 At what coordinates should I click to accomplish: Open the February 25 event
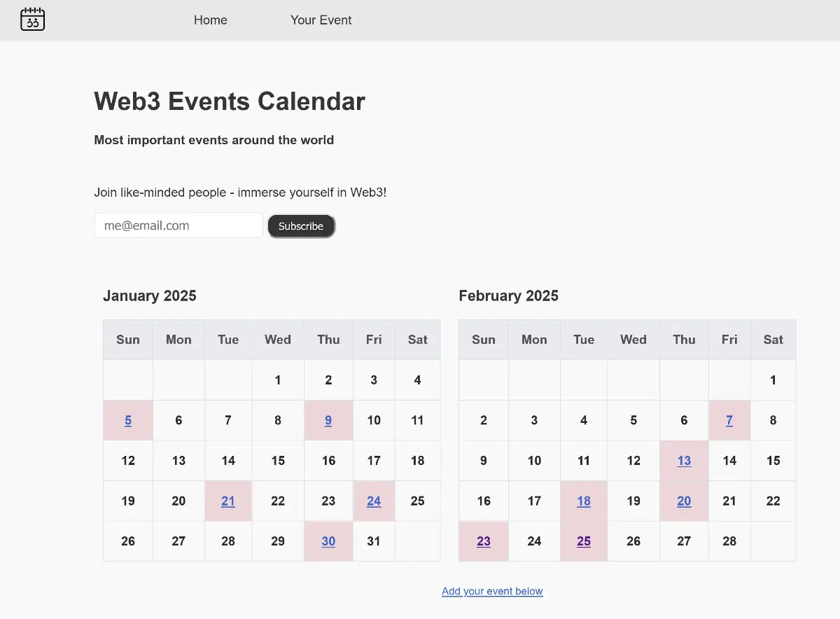[x=584, y=541]
